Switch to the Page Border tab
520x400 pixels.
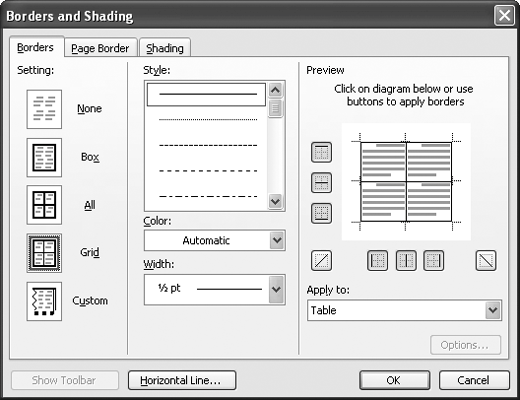(100, 48)
